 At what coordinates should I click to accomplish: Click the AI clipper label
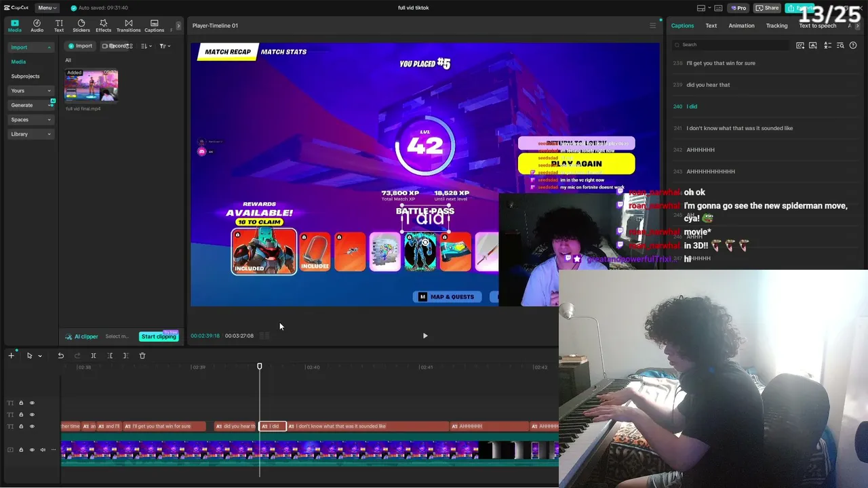tap(82, 336)
